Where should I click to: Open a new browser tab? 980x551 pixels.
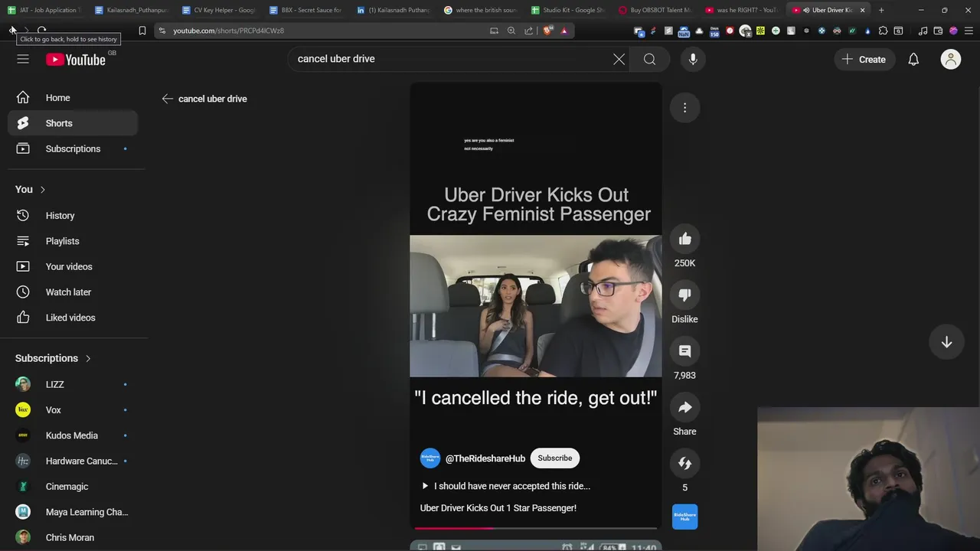pos(881,10)
